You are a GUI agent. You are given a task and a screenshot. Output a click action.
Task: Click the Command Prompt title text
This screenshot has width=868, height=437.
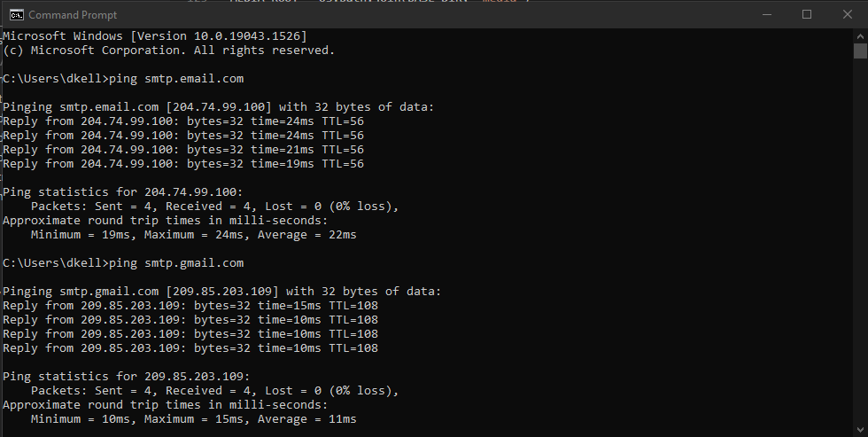[x=73, y=15]
